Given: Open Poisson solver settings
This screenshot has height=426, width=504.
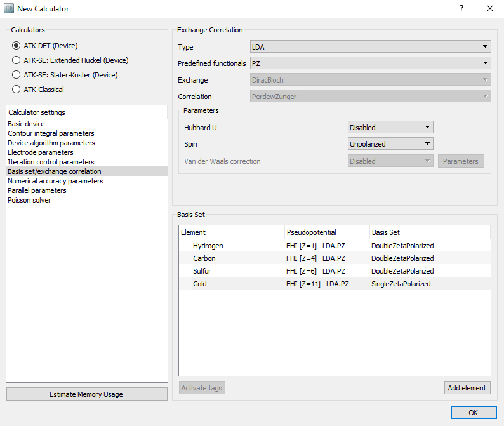Looking at the screenshot, I should (87, 200).
